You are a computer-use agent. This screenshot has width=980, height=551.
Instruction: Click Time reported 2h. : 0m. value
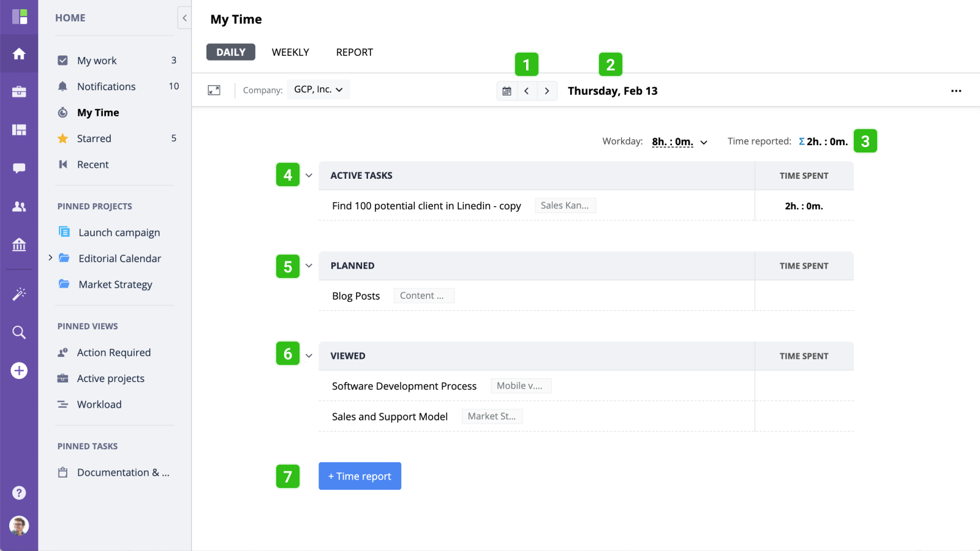pyautogui.click(x=827, y=141)
